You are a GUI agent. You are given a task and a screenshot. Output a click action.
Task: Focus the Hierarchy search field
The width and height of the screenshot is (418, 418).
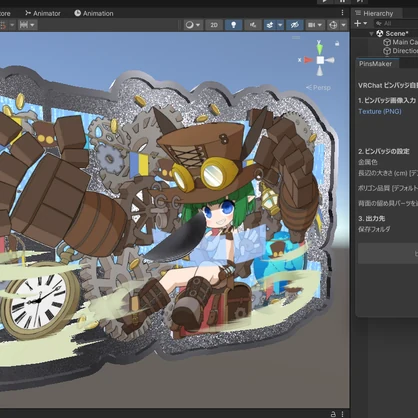click(x=396, y=23)
